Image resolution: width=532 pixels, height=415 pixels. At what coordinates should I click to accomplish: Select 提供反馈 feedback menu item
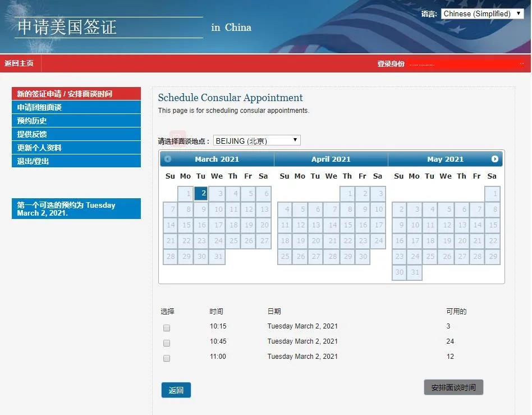[76, 134]
